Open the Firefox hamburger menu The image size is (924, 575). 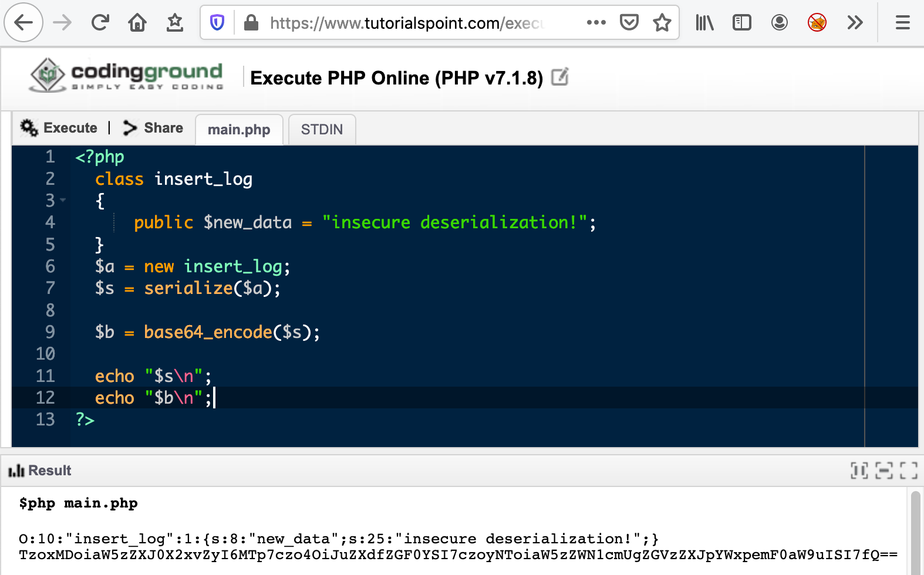click(902, 23)
